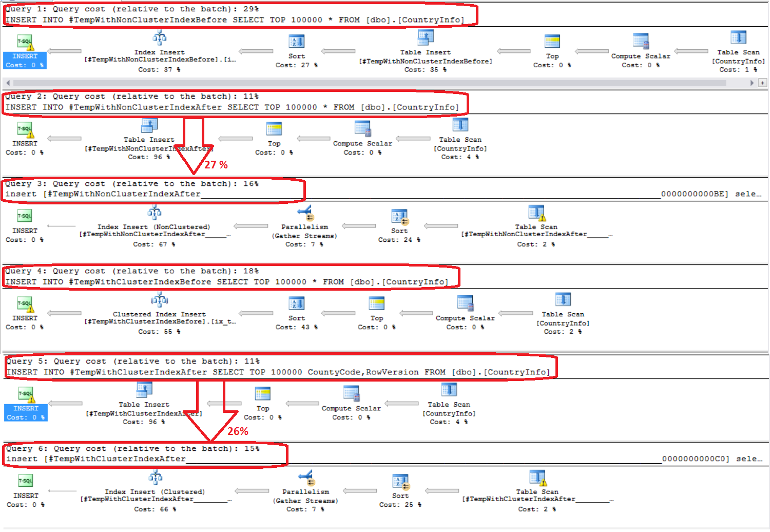Select the Table Scan icon in Query 1
This screenshot has height=532, width=770.
[x=738, y=38]
